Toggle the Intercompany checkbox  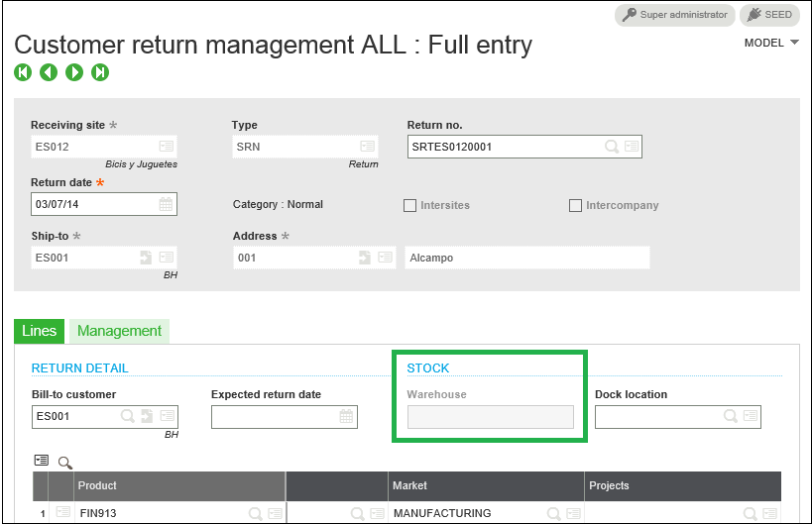pyautogui.click(x=575, y=205)
